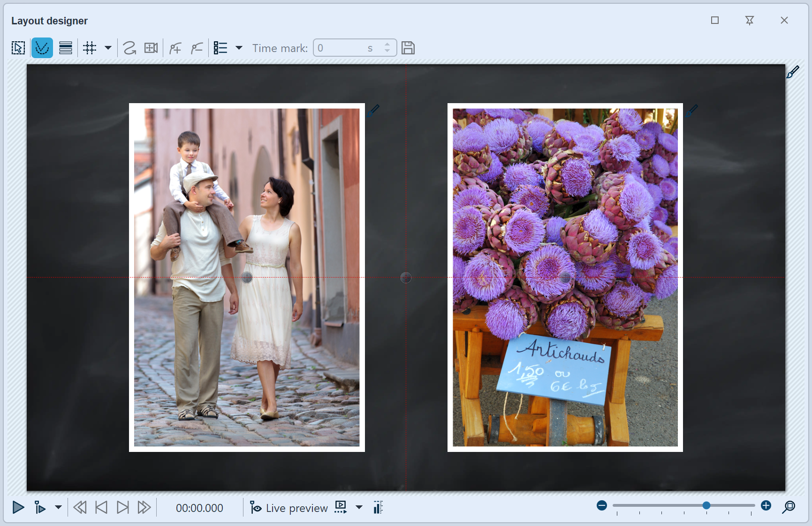This screenshot has width=812, height=526.
Task: Open the grid options dropdown arrow
Action: point(108,48)
